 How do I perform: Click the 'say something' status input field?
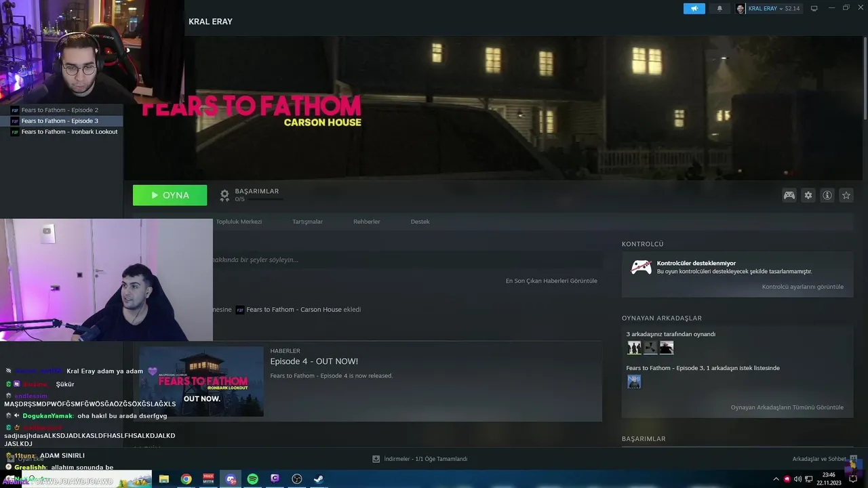tap(407, 260)
